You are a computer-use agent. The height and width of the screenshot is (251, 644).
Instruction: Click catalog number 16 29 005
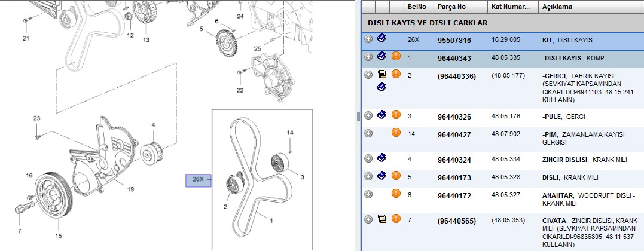[x=506, y=40]
